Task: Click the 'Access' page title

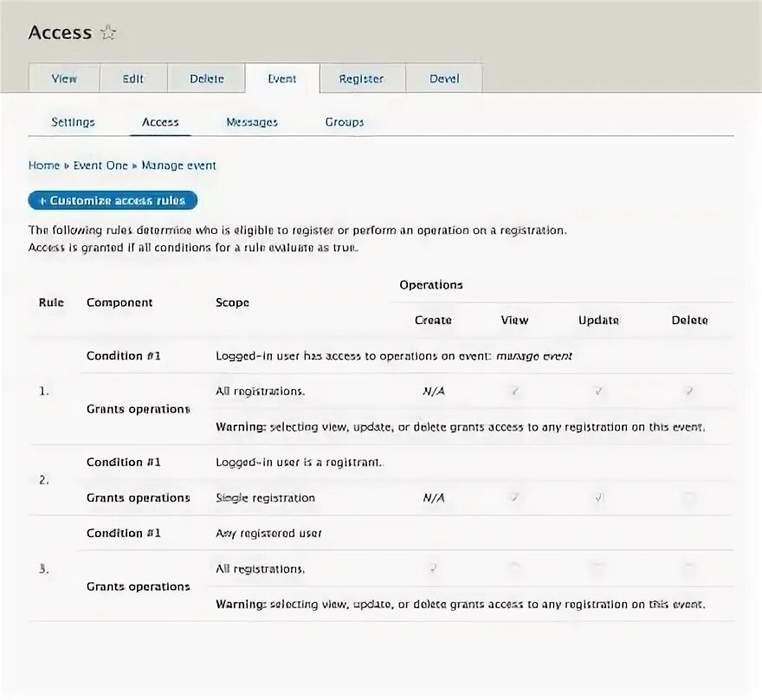Action: (x=60, y=33)
